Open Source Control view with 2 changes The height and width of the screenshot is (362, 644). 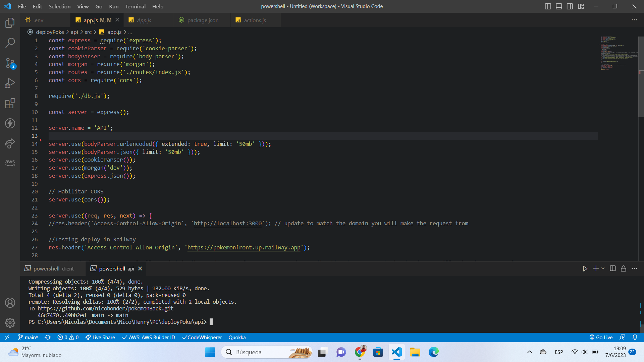pyautogui.click(x=10, y=63)
